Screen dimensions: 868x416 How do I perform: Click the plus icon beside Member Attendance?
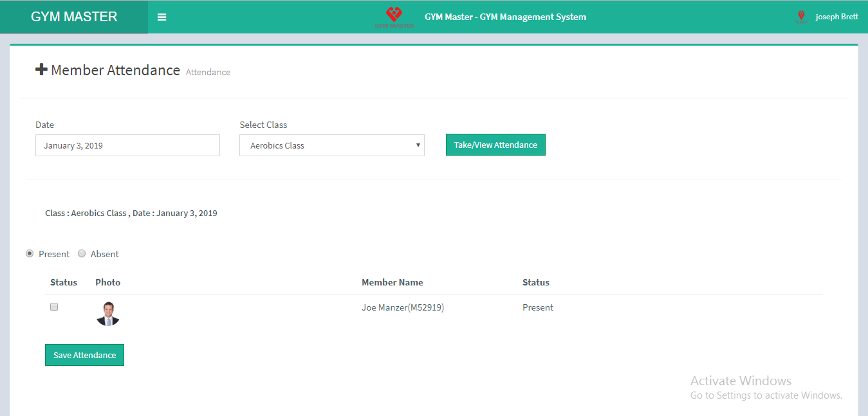pos(41,70)
